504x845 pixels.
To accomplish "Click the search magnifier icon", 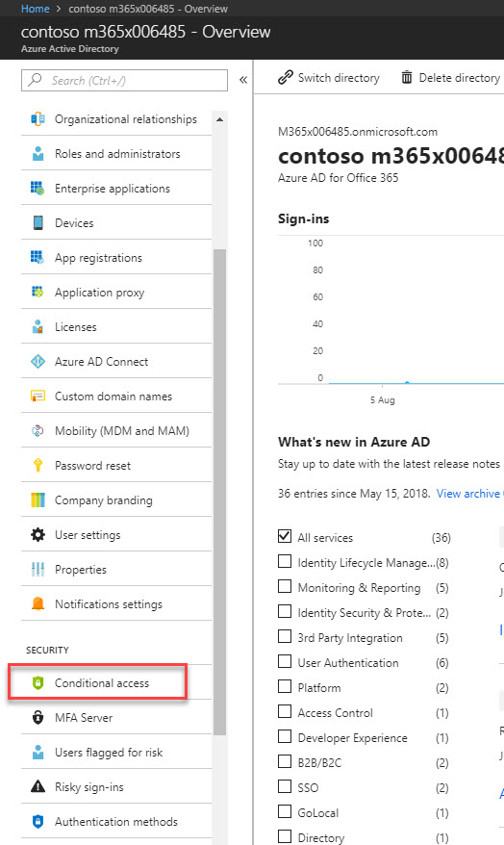I will pyautogui.click(x=36, y=80).
